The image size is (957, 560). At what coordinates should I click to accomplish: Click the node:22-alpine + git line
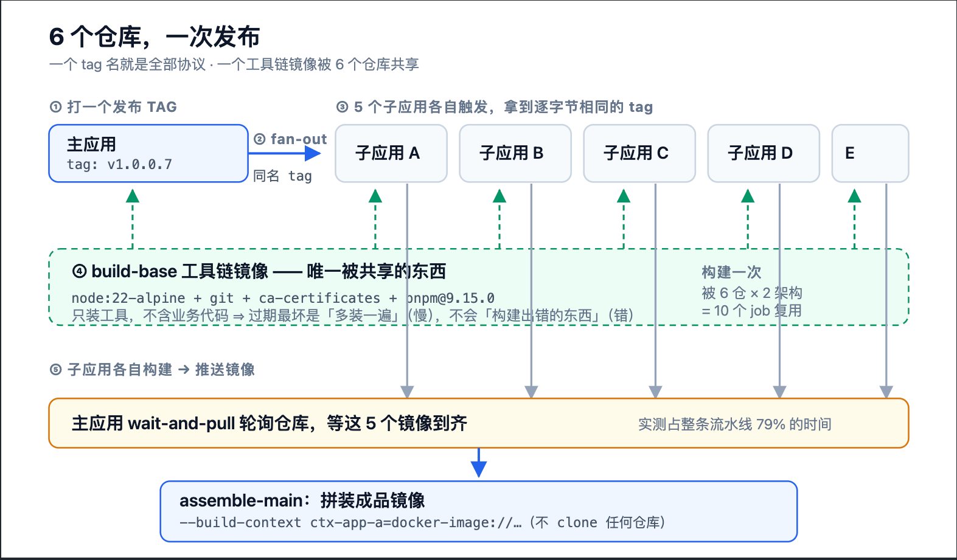point(283,298)
